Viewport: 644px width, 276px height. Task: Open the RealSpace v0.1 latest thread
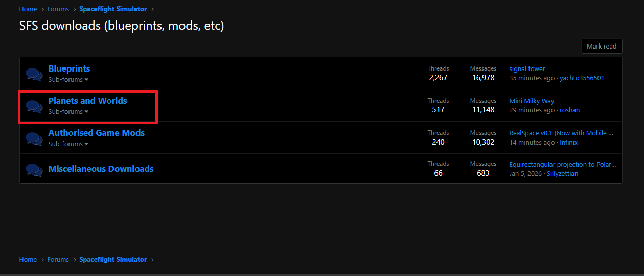(561, 133)
